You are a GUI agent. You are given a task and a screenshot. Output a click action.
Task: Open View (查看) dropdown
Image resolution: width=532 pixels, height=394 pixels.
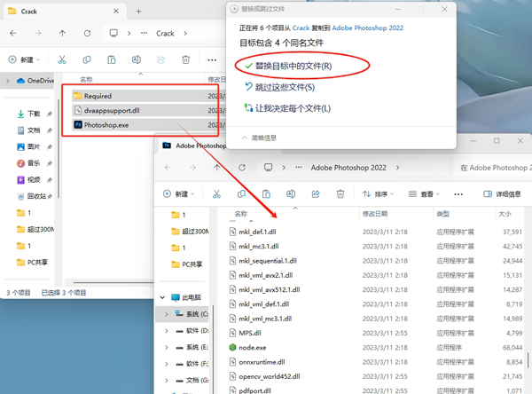click(x=424, y=194)
